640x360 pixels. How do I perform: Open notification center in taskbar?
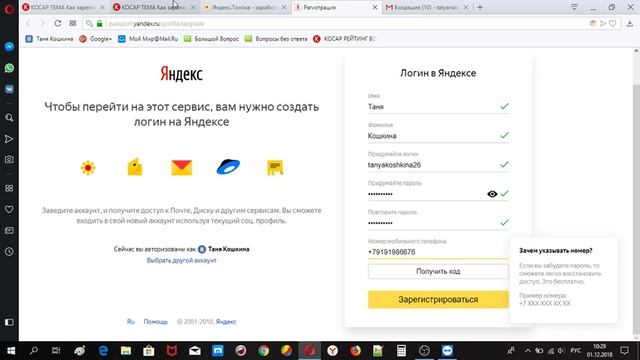624,351
